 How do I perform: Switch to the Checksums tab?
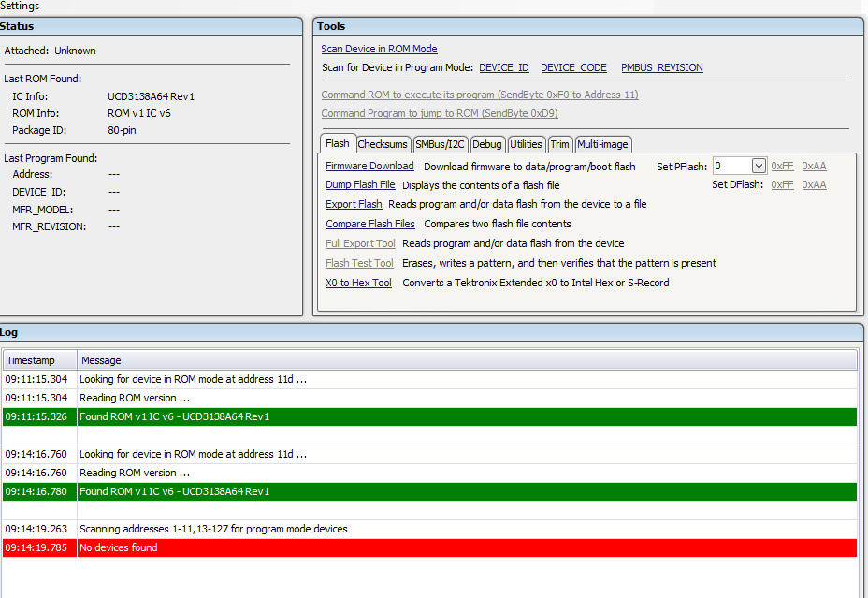(383, 144)
